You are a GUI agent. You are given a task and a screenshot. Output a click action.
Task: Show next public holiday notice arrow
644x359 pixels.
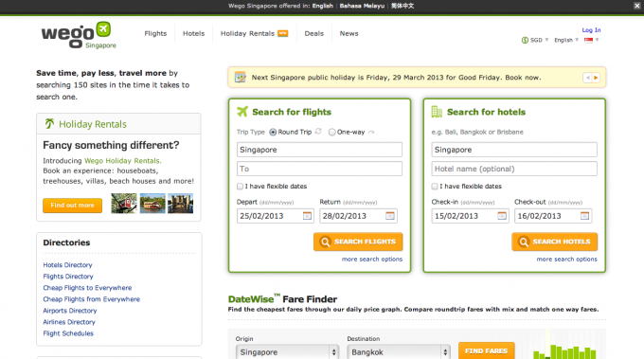(x=596, y=78)
